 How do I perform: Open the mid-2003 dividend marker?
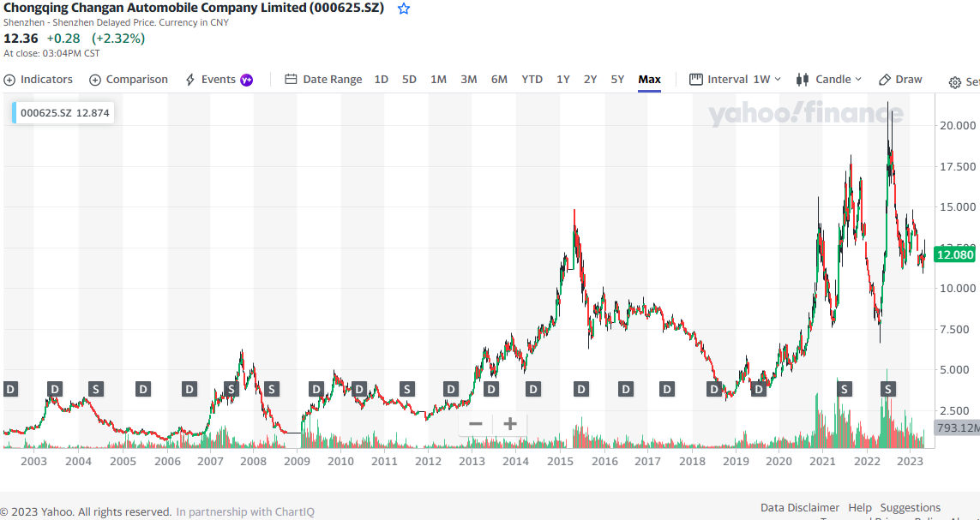coord(55,390)
